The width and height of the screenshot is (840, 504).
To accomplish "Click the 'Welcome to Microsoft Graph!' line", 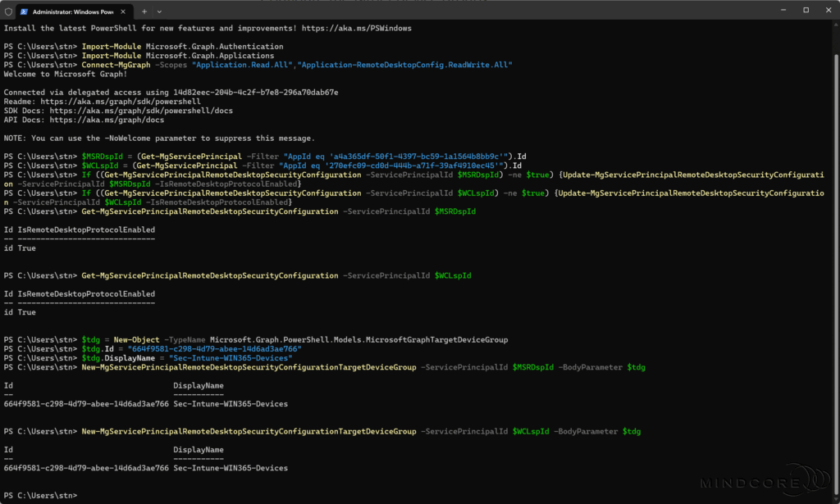I will 66,74.
